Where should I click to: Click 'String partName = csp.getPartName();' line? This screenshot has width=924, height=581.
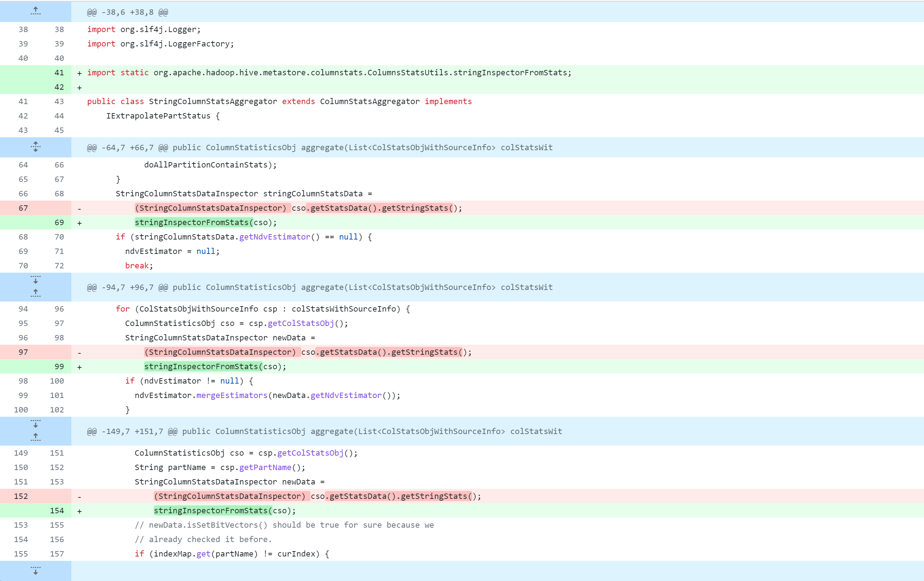pos(220,468)
